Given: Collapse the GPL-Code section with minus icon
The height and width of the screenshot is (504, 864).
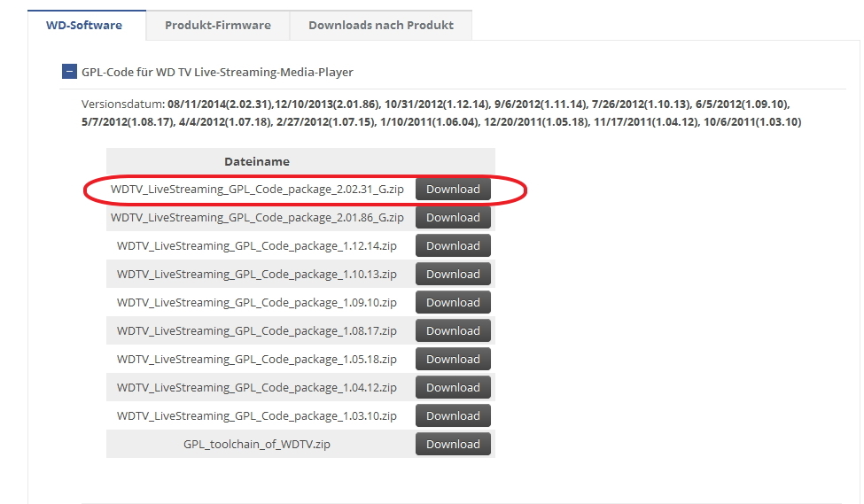Looking at the screenshot, I should [69, 72].
